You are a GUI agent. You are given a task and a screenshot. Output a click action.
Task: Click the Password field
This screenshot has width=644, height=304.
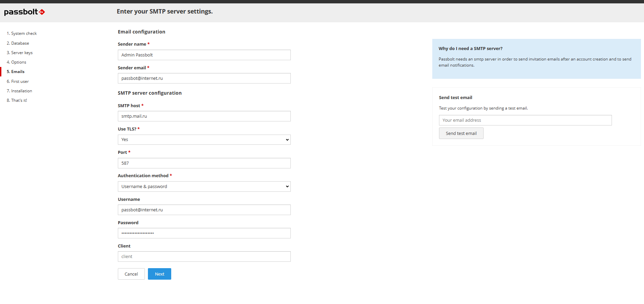click(204, 233)
